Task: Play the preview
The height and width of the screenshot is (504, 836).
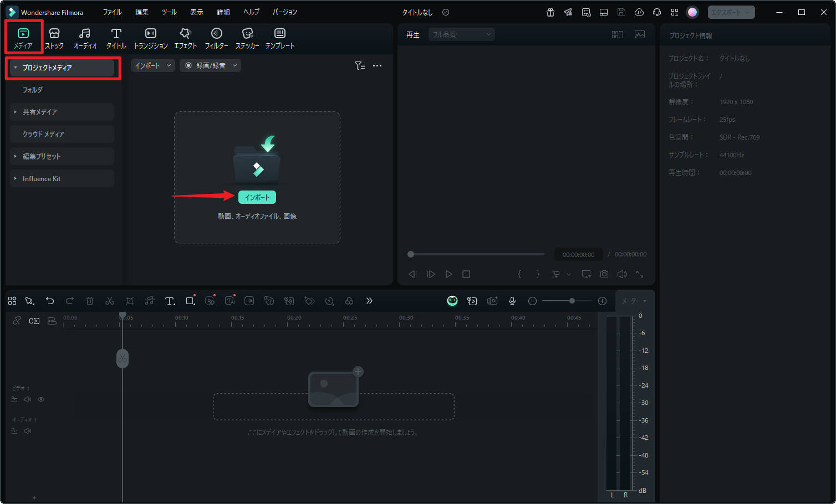Action: (449, 274)
